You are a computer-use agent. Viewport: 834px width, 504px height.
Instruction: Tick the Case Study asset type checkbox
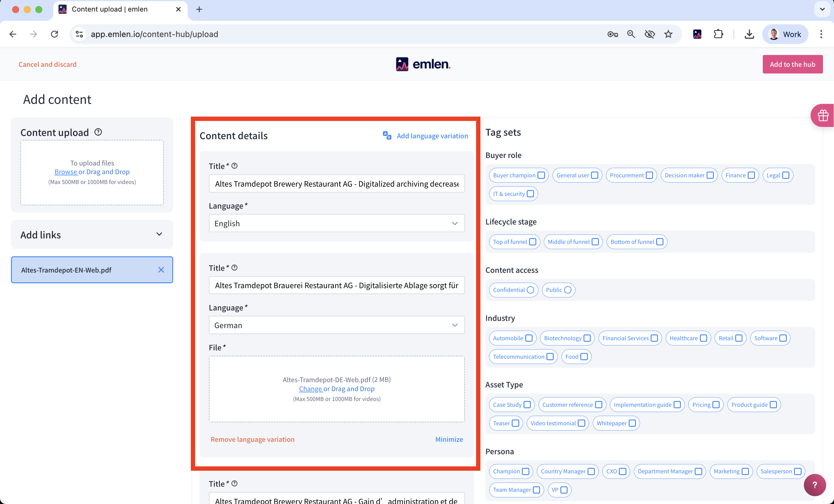click(527, 404)
